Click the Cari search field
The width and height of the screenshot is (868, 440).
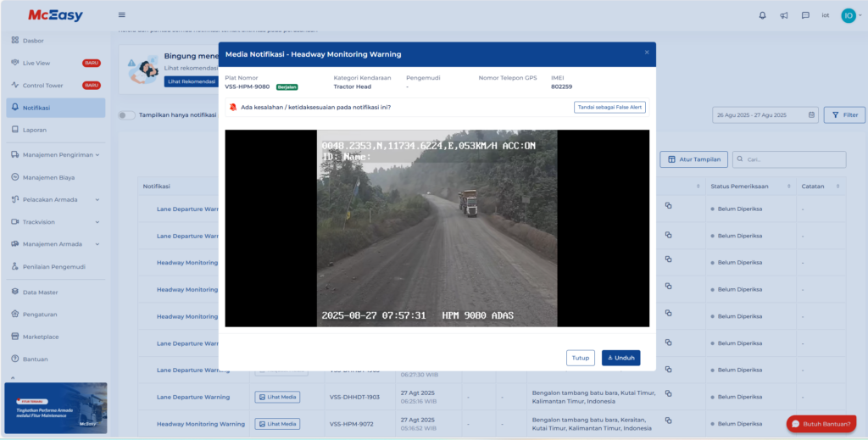pos(789,159)
